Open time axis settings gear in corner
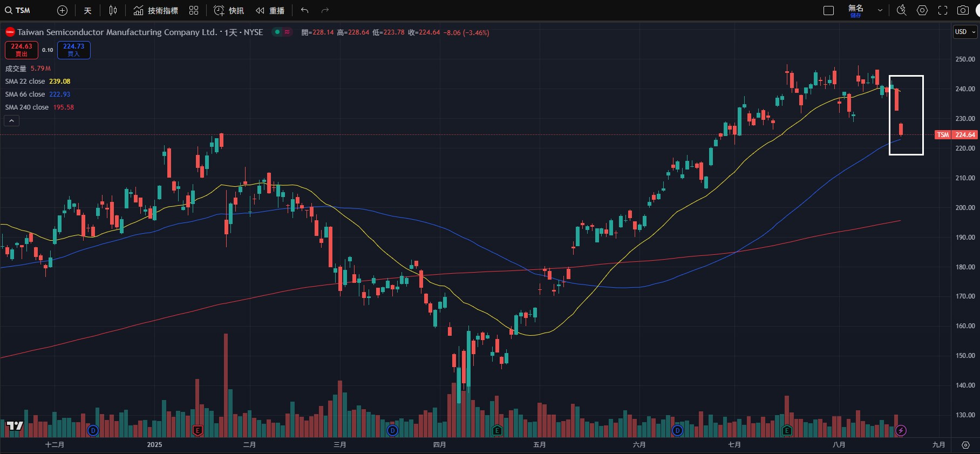980x454 pixels. [x=965, y=445]
